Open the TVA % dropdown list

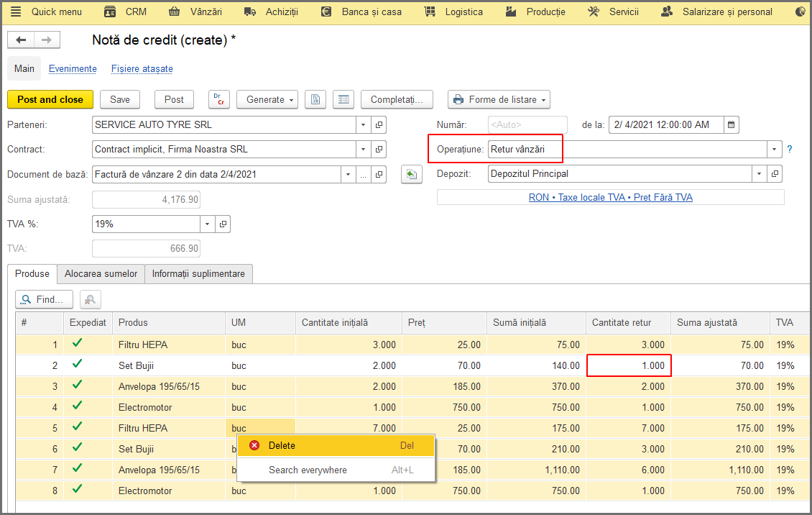click(x=207, y=224)
